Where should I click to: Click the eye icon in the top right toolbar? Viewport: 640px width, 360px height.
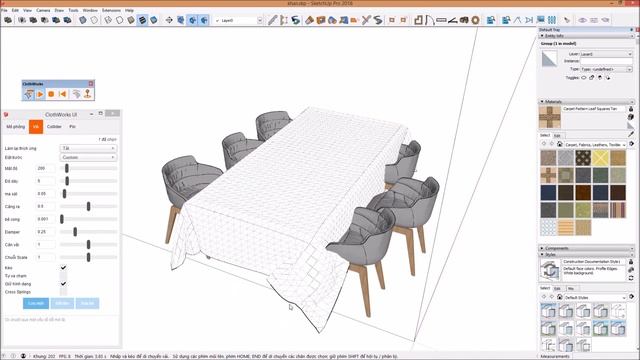[582, 20]
